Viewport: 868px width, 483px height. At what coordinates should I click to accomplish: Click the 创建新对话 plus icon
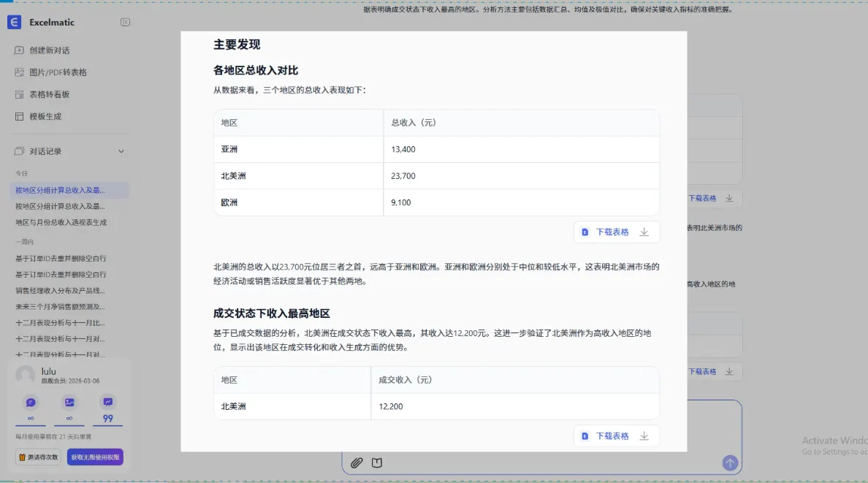coord(20,50)
